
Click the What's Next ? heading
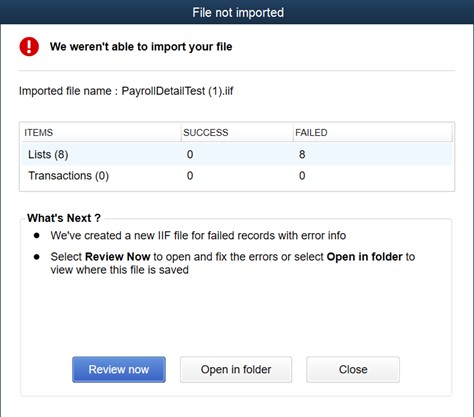coord(64,218)
